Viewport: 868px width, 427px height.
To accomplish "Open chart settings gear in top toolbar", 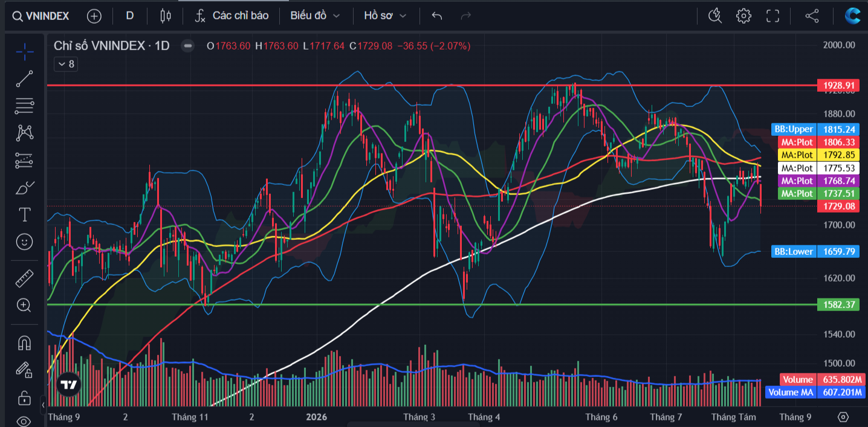I will [x=743, y=16].
